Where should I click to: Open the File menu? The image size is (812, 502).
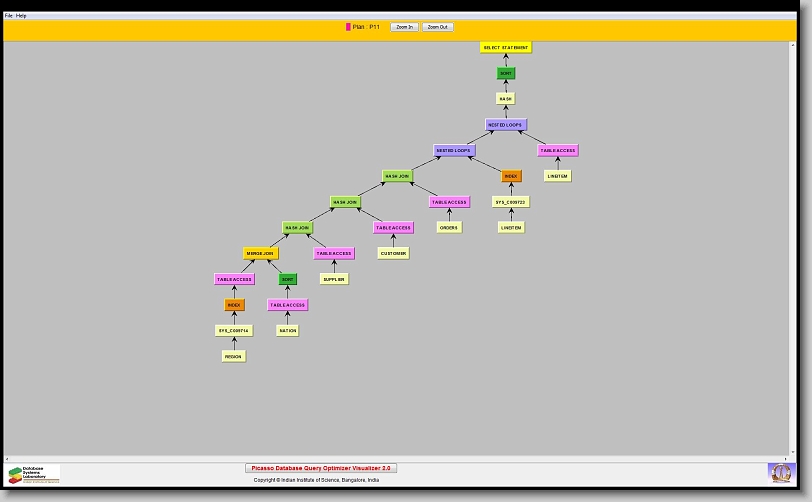pyautogui.click(x=9, y=16)
